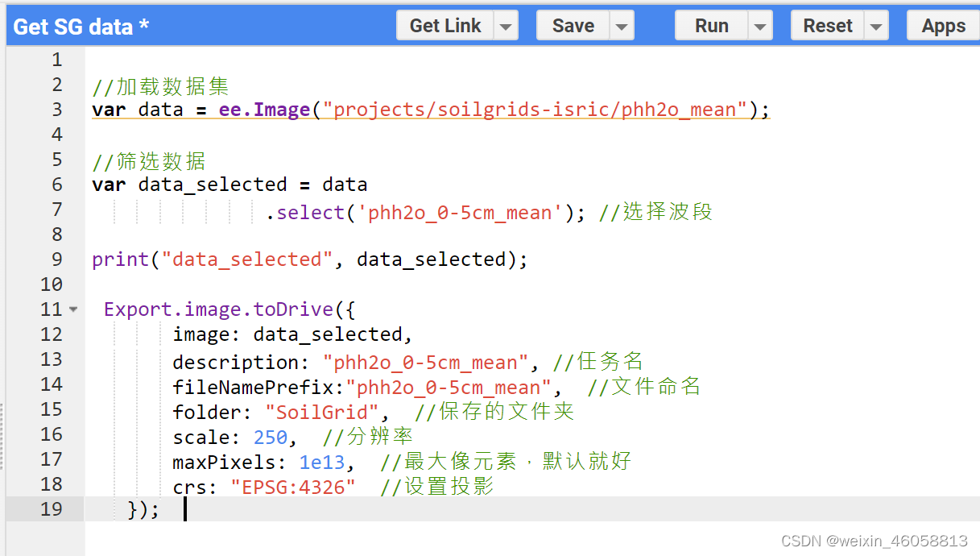Viewport: 980px width, 556px height.
Task: Expand the Reset dropdown arrow
Action: (x=876, y=26)
